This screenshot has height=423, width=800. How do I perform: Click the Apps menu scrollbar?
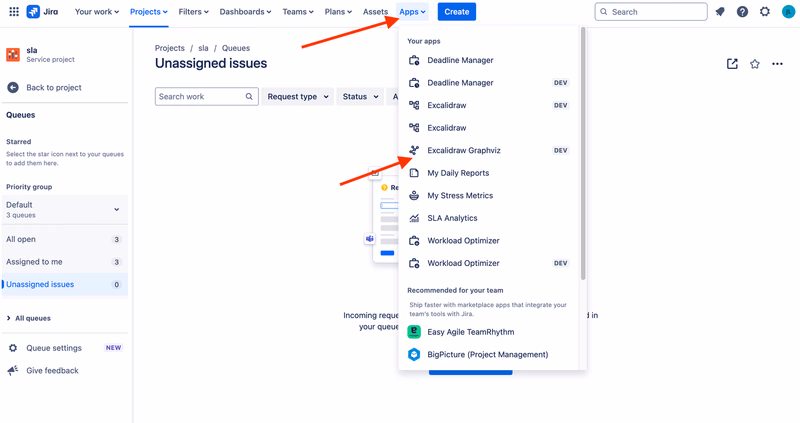[583, 153]
